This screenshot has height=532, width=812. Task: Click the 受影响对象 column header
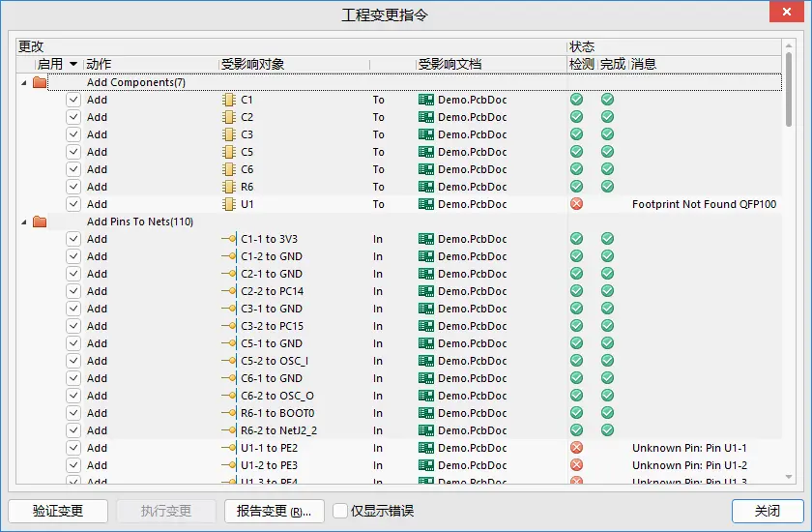pyautogui.click(x=252, y=64)
